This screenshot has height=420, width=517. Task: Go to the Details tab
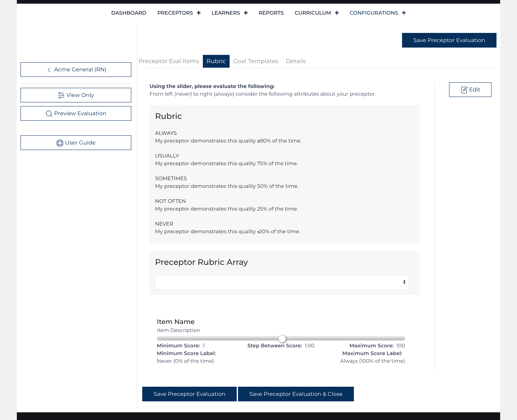(x=295, y=61)
